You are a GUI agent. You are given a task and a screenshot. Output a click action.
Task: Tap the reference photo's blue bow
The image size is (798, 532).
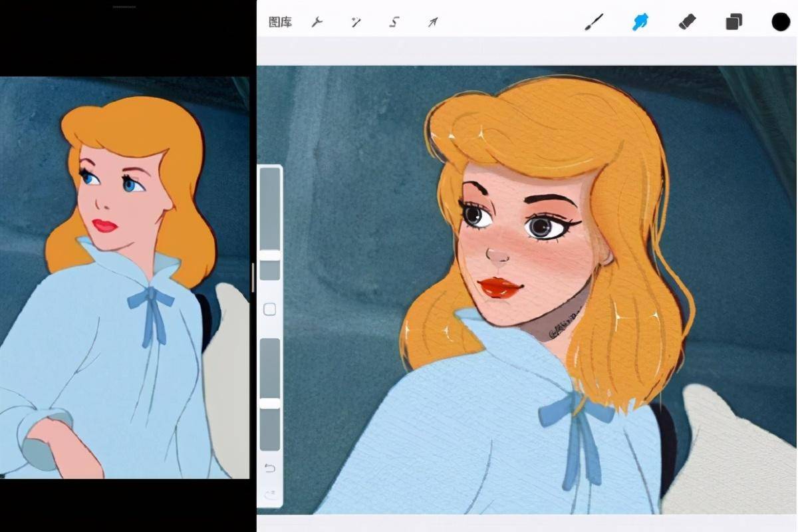pyautogui.click(x=152, y=301)
